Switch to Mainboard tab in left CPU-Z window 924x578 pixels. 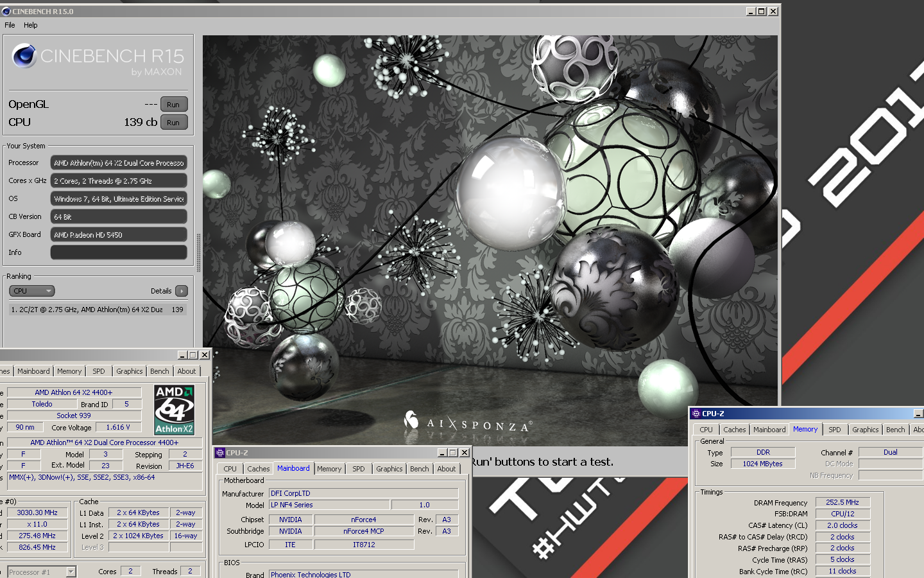33,371
